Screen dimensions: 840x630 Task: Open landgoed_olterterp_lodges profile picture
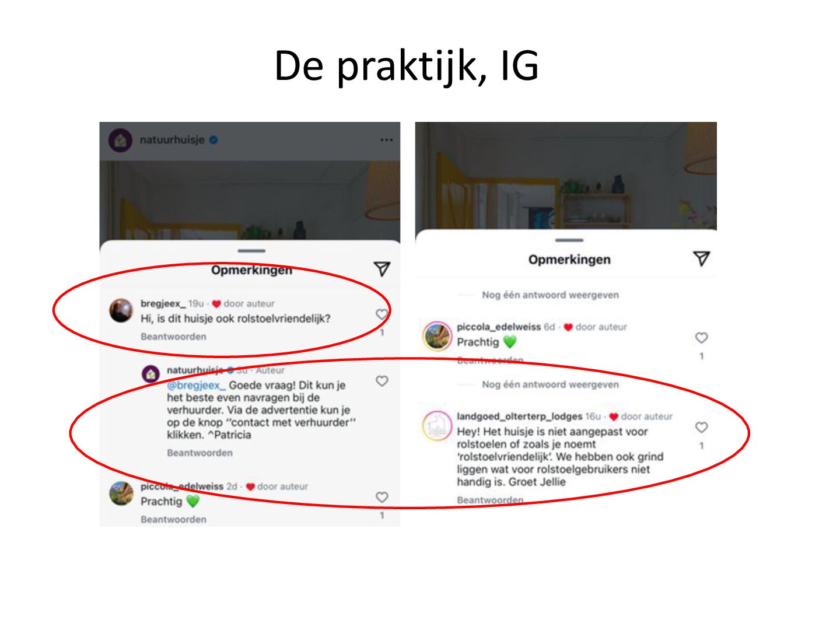tap(437, 426)
